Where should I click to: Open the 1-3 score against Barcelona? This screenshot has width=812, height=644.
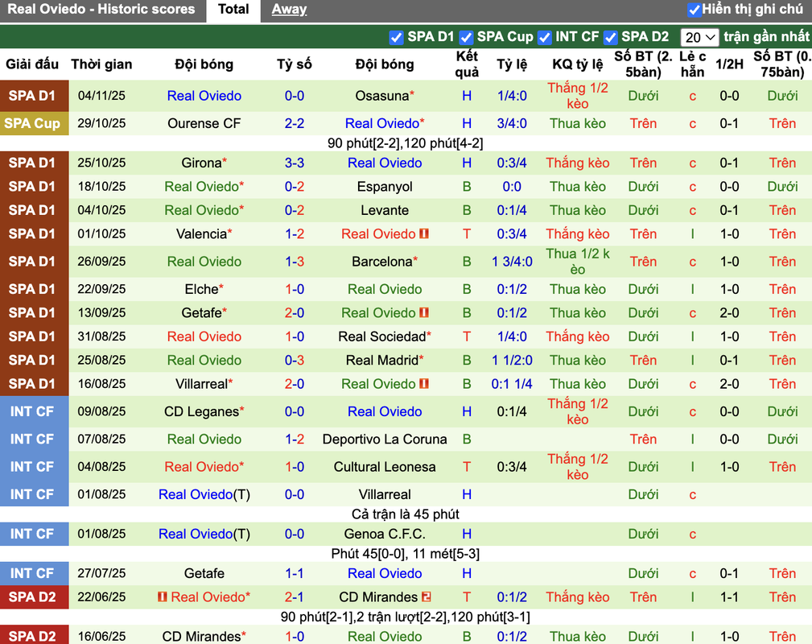295,262
